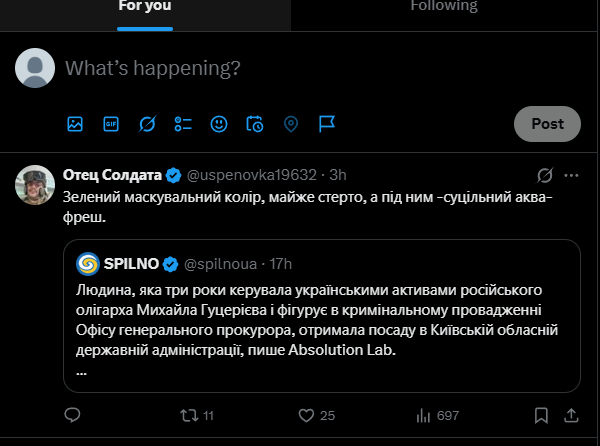Share the post via share icon
The height and width of the screenshot is (446, 600).
[571, 415]
